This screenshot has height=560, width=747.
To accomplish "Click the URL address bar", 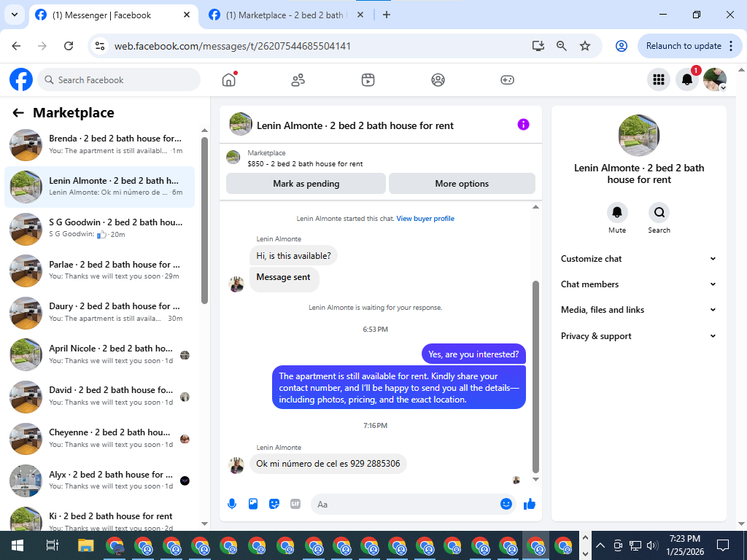I will (x=320, y=46).
